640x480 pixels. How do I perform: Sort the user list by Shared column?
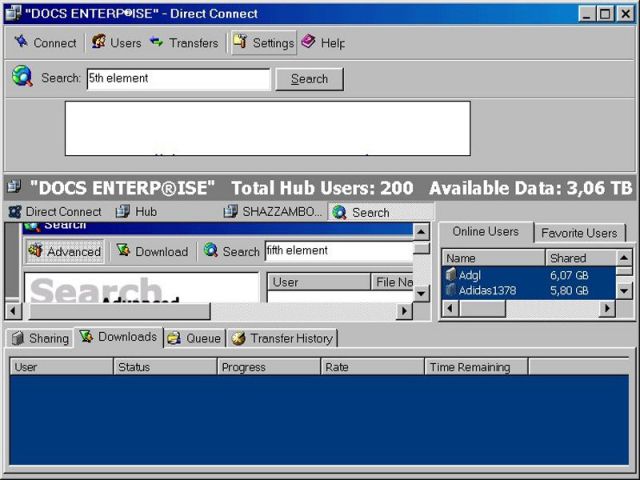pyautogui.click(x=578, y=258)
